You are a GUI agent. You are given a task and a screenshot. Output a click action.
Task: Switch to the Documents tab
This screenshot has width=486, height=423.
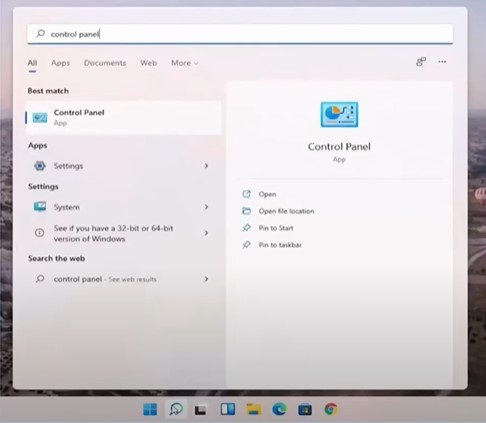pyautogui.click(x=105, y=63)
